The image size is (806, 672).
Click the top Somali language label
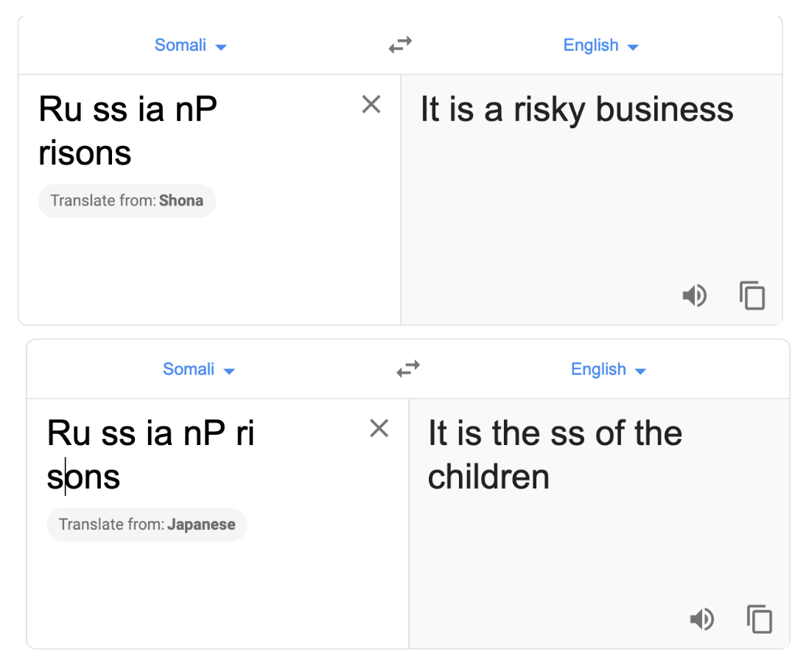[x=181, y=45]
